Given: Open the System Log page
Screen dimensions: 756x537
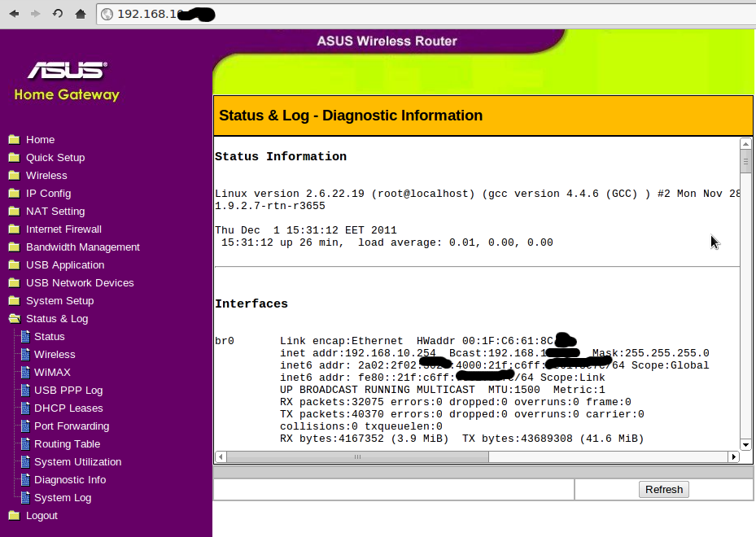Looking at the screenshot, I should [x=63, y=497].
